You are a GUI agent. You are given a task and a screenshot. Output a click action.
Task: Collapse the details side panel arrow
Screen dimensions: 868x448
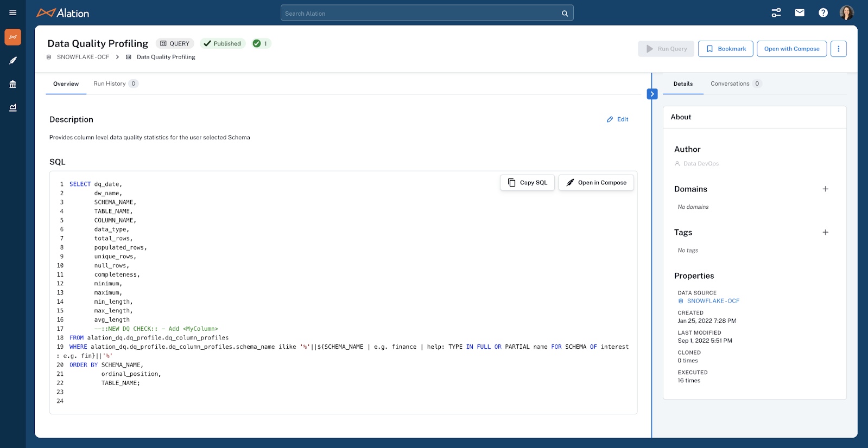tap(652, 94)
